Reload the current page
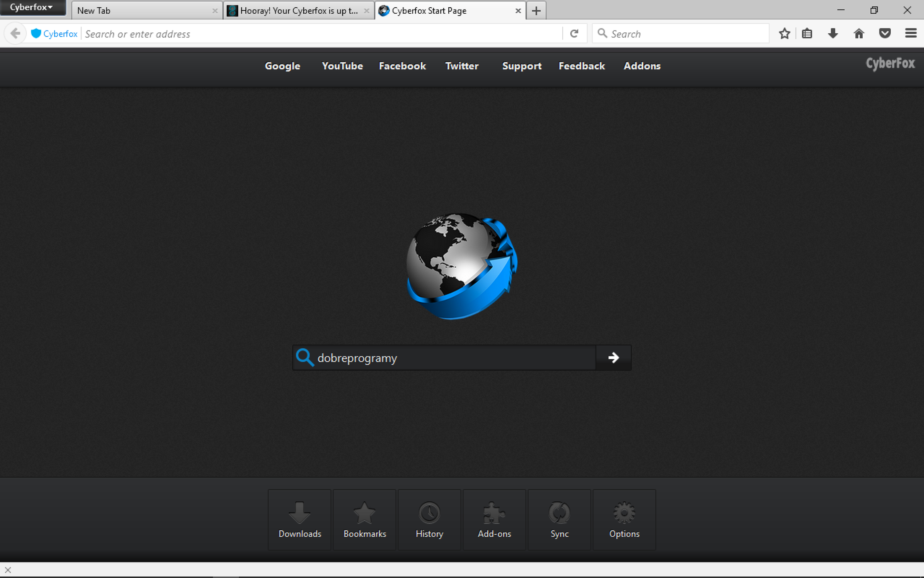Screen dimensions: 924x578 [574, 33]
